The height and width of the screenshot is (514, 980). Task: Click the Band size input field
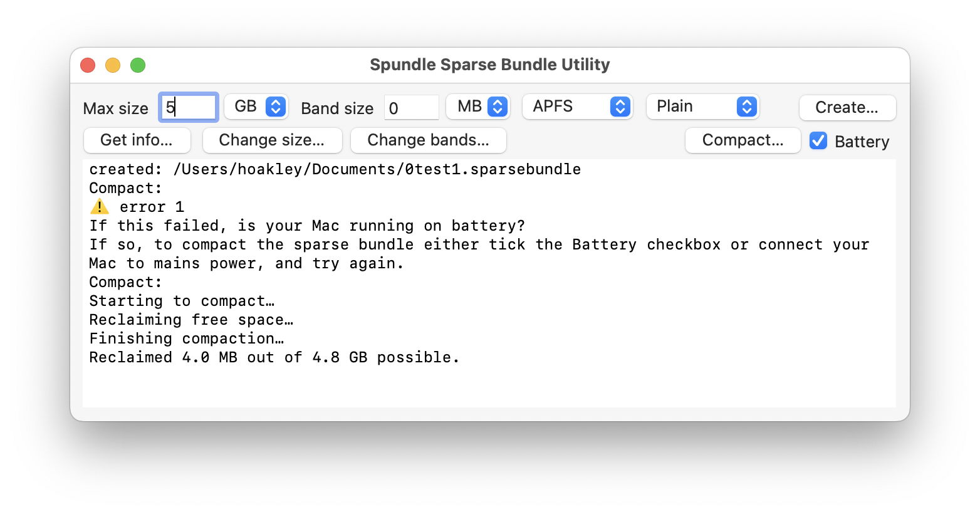click(411, 108)
